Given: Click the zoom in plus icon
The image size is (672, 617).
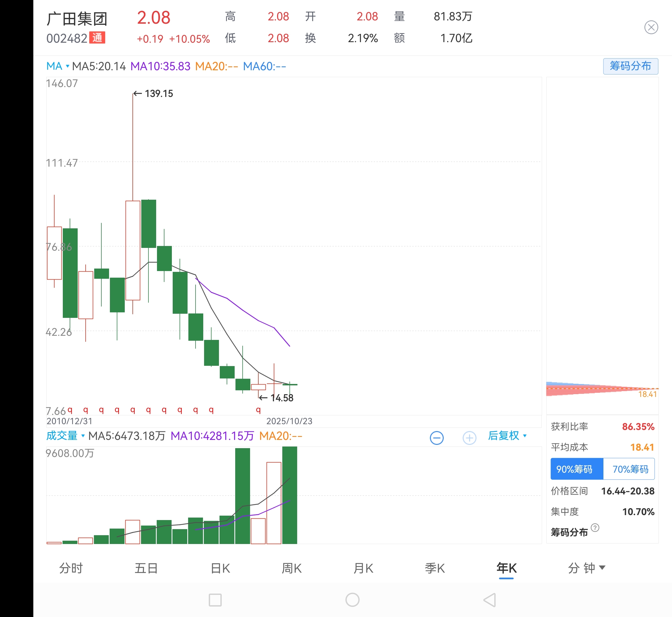Looking at the screenshot, I should tap(469, 438).
